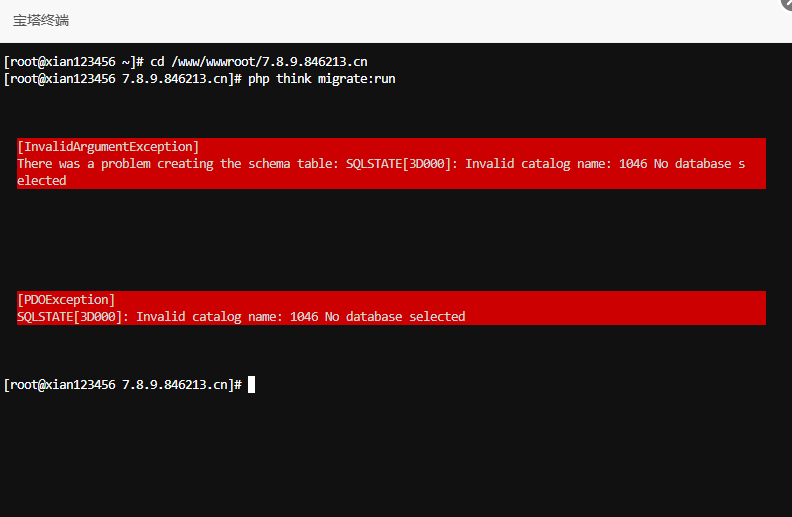The width and height of the screenshot is (792, 517).
Task: Click the [PDOException] label
Action: coord(66,300)
